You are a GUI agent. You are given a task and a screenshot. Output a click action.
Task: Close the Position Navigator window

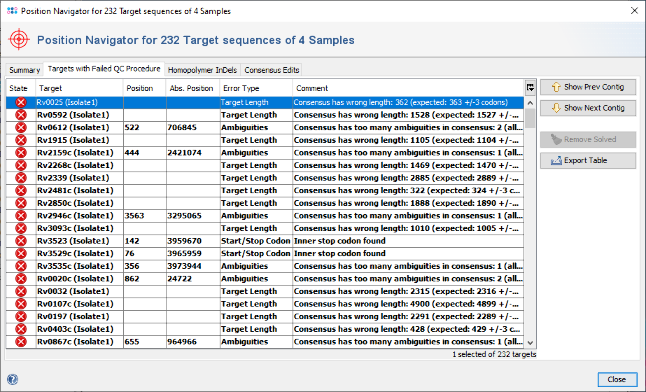pos(634,11)
